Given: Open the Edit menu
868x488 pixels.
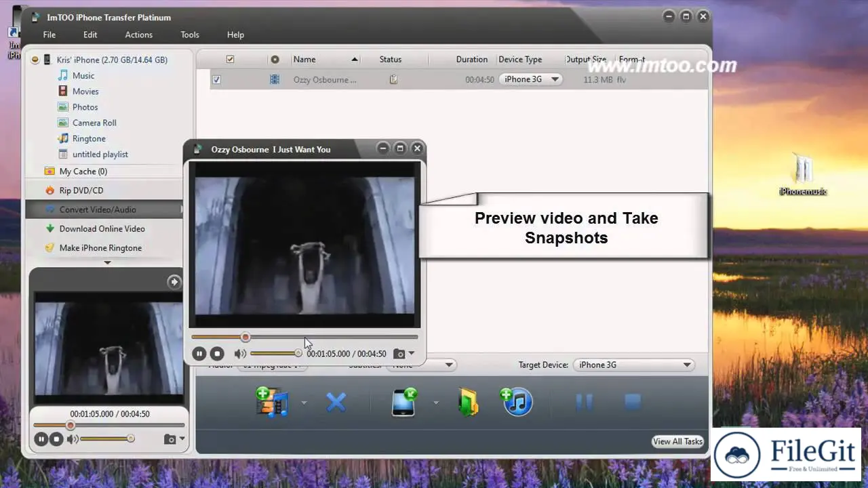Looking at the screenshot, I should click(x=90, y=35).
